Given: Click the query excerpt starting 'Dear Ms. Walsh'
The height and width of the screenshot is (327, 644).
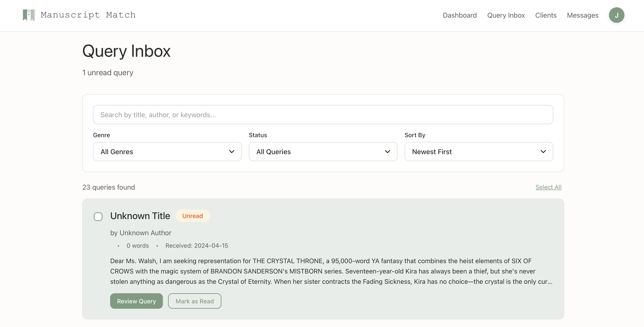Looking at the screenshot, I should pos(332,271).
